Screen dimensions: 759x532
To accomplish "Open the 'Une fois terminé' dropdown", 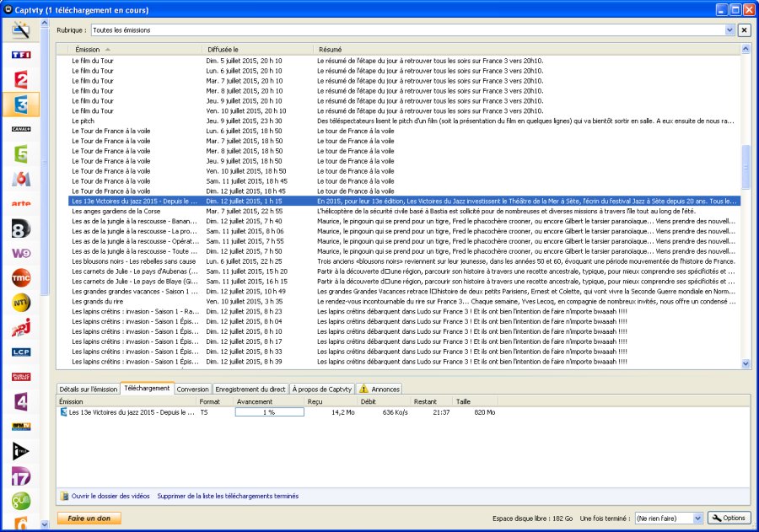I will click(x=697, y=518).
